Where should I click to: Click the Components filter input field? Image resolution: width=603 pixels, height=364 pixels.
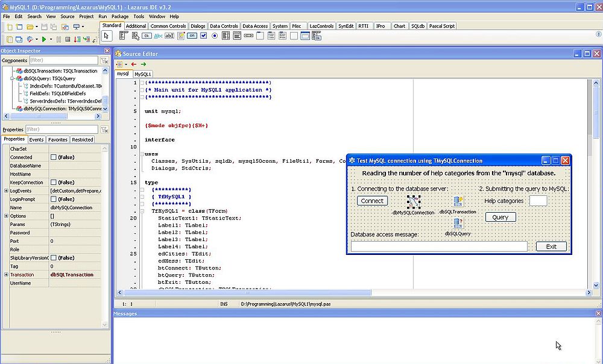click(64, 60)
